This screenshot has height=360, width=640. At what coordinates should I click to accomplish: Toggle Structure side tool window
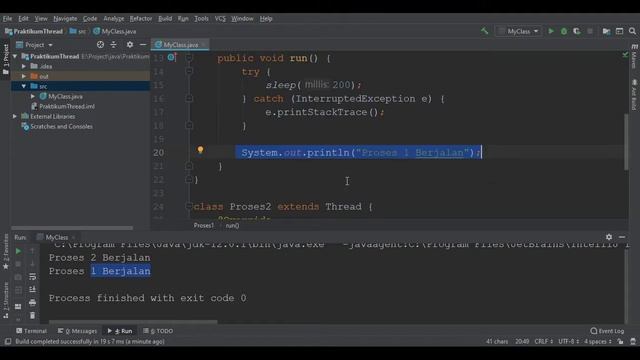6,300
